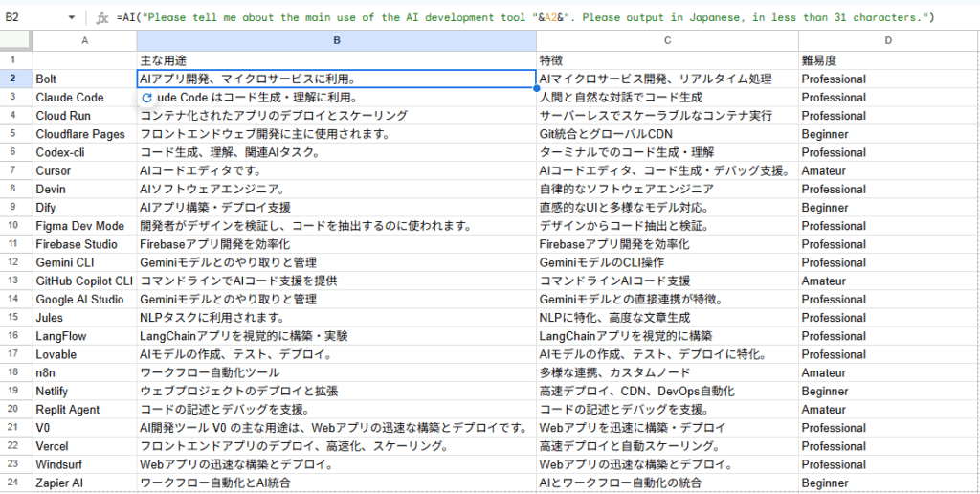The height and width of the screenshot is (494, 980).
Task: Select the Codex-cli cell
Action: click(85, 152)
